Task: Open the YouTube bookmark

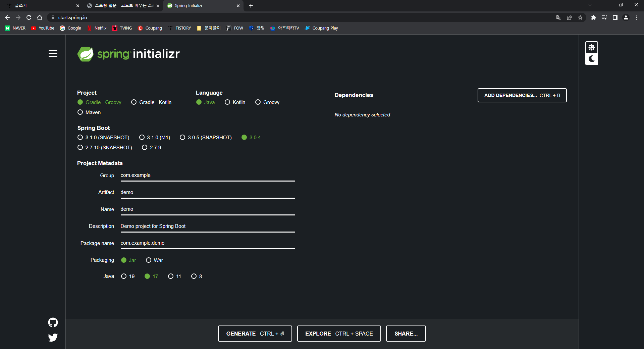Action: pyautogui.click(x=43, y=28)
